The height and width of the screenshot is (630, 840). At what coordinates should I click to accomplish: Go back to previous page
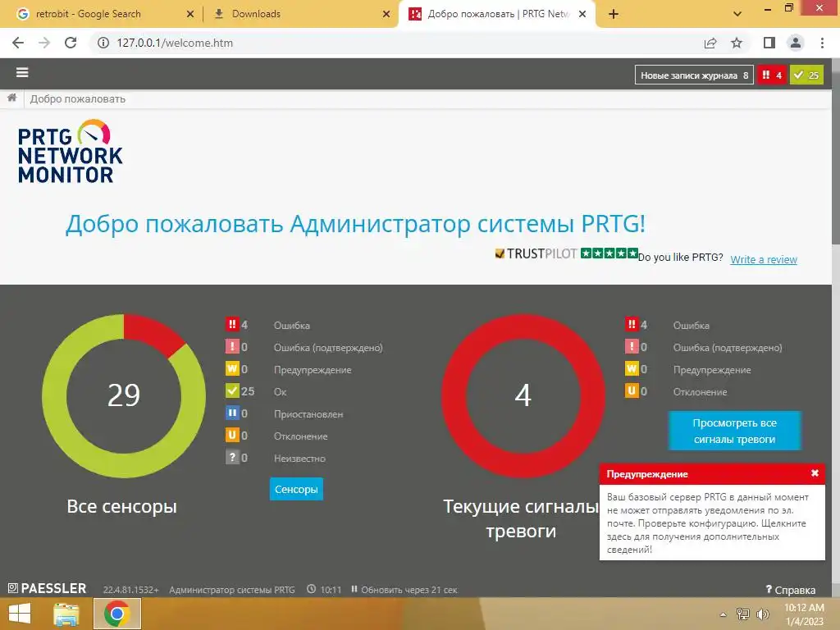(x=18, y=43)
